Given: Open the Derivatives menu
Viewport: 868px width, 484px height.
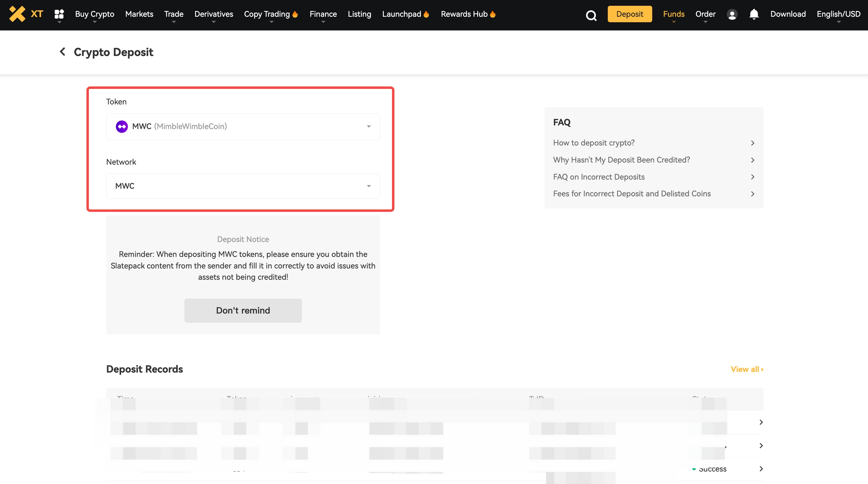Looking at the screenshot, I should [214, 14].
